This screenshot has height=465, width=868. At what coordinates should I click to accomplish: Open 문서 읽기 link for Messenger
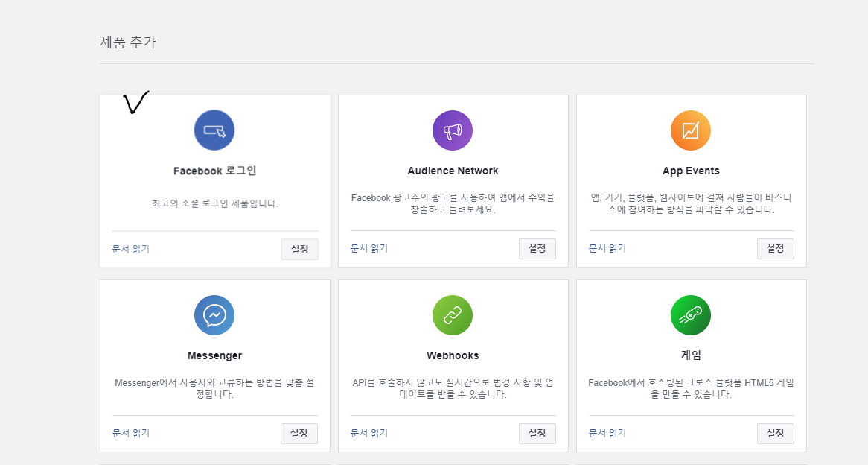point(130,434)
